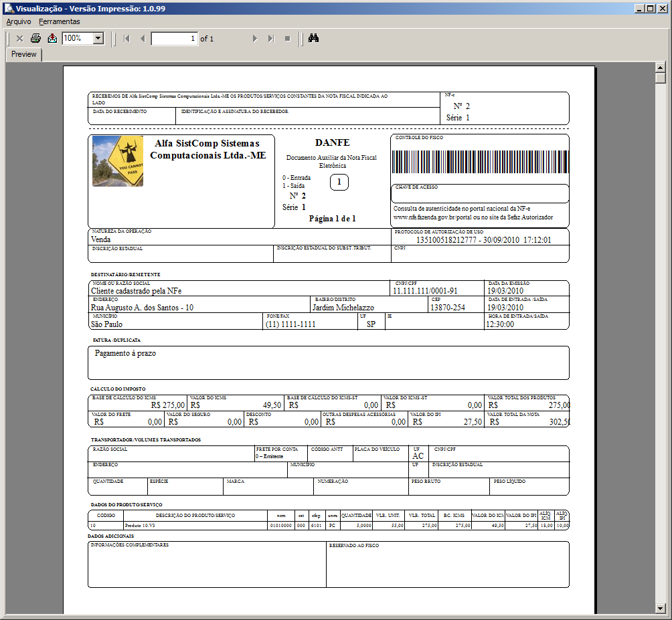672x620 pixels.
Task: Stop loading with the stop square icon
Action: click(x=288, y=39)
